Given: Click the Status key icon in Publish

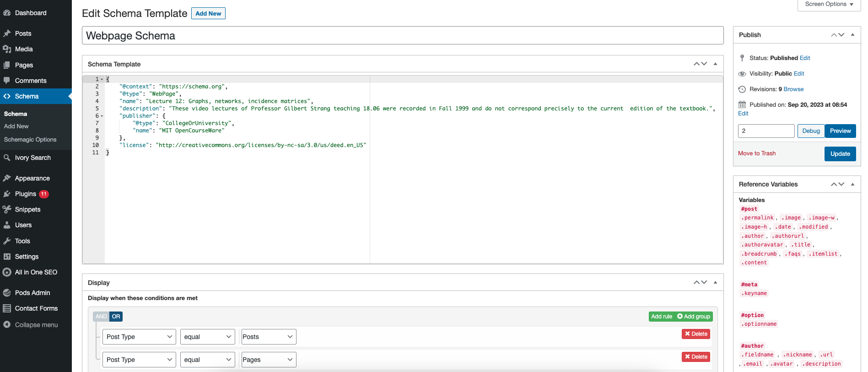Looking at the screenshot, I should (x=742, y=58).
